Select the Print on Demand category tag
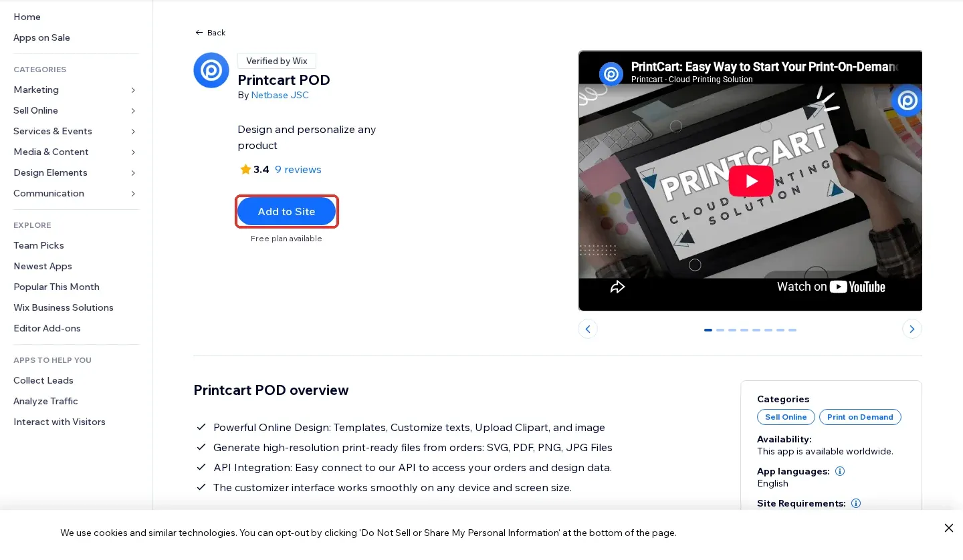963x560 pixels. [860, 417]
